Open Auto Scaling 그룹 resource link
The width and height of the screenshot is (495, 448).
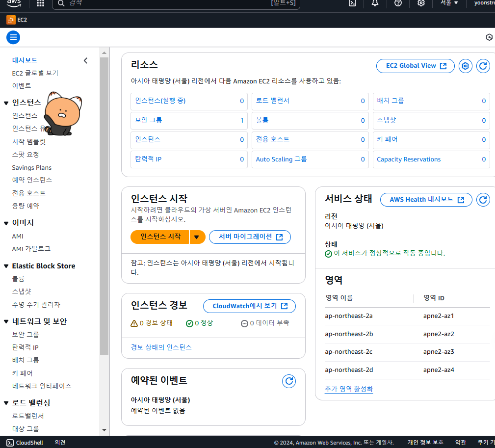click(x=281, y=159)
